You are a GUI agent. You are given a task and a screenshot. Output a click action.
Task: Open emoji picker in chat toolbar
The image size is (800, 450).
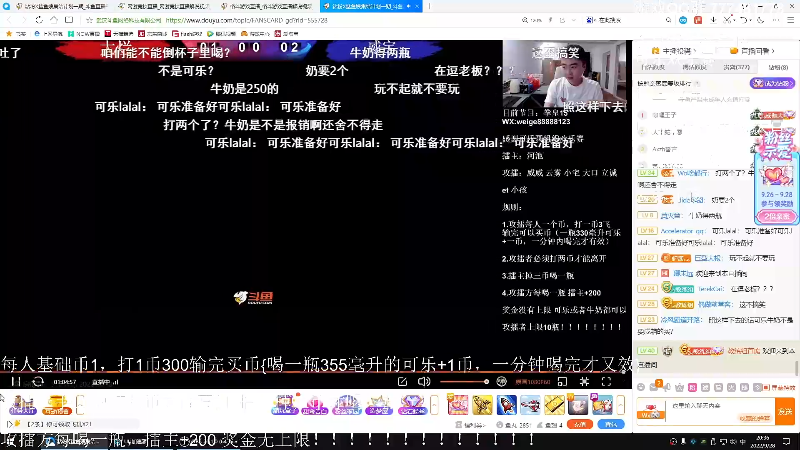coord(641,387)
